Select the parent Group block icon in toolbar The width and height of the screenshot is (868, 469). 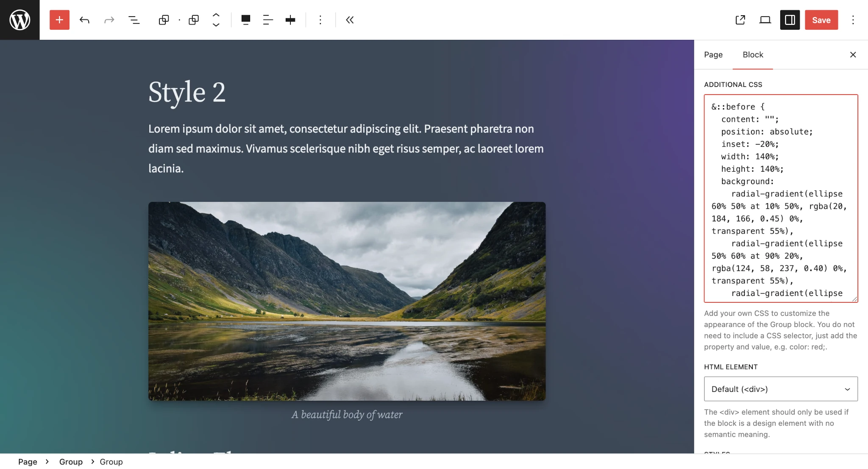pos(164,20)
